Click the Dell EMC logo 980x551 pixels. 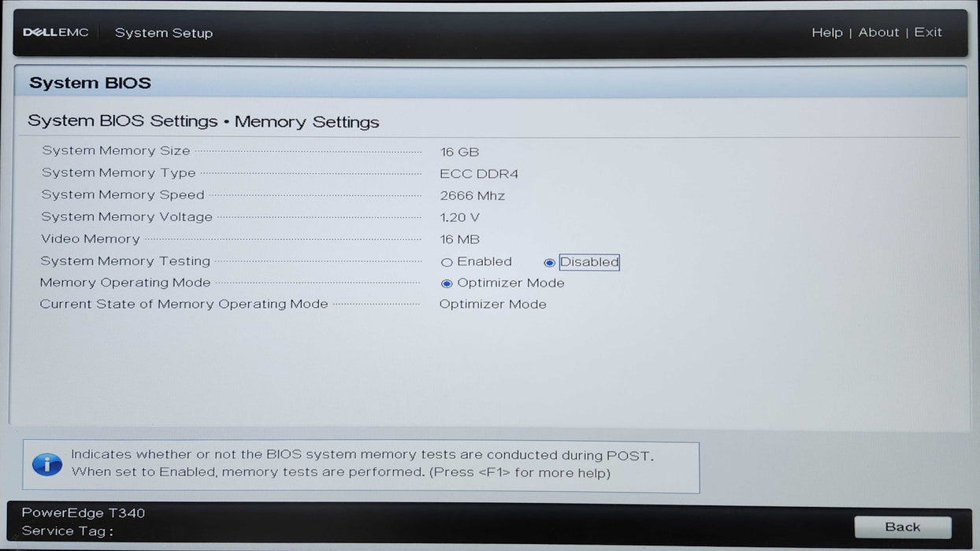click(55, 32)
